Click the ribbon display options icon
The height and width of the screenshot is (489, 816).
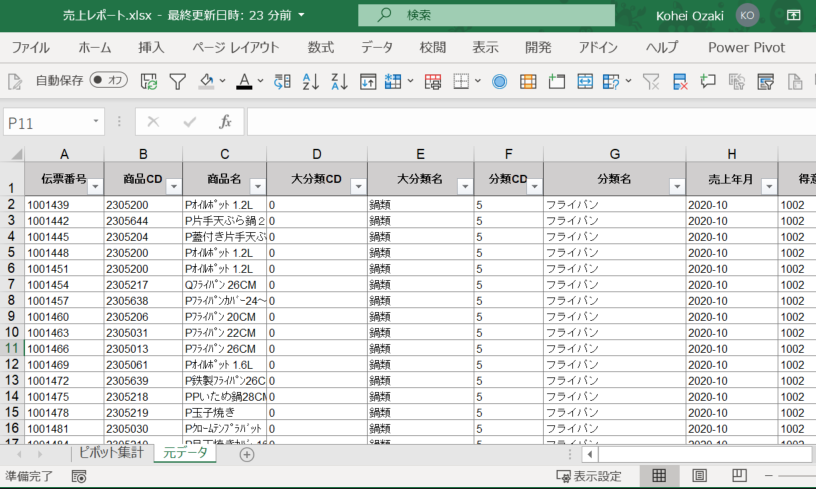tap(793, 15)
